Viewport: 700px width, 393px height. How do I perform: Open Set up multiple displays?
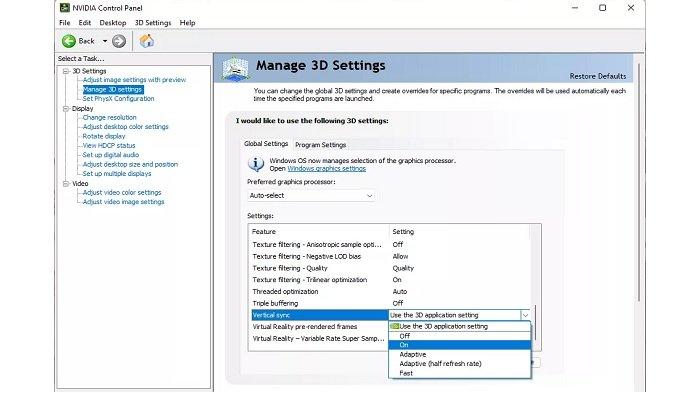(117, 174)
